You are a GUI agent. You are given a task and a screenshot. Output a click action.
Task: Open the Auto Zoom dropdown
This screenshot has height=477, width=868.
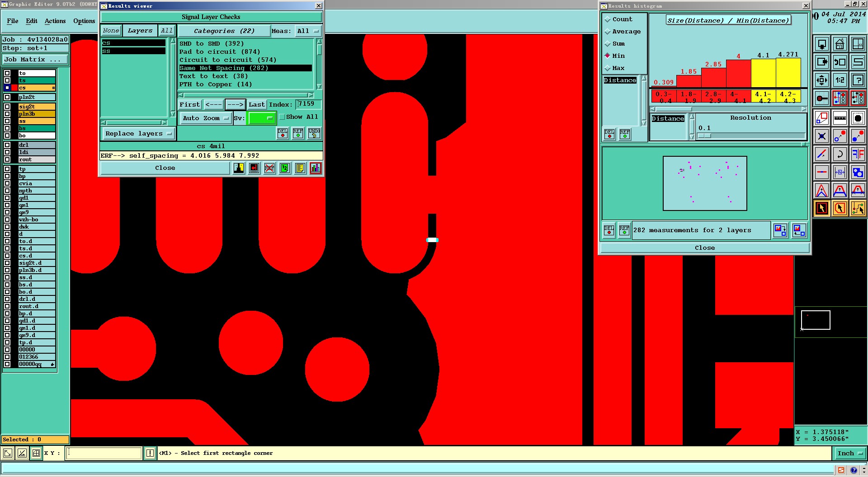[x=206, y=118]
